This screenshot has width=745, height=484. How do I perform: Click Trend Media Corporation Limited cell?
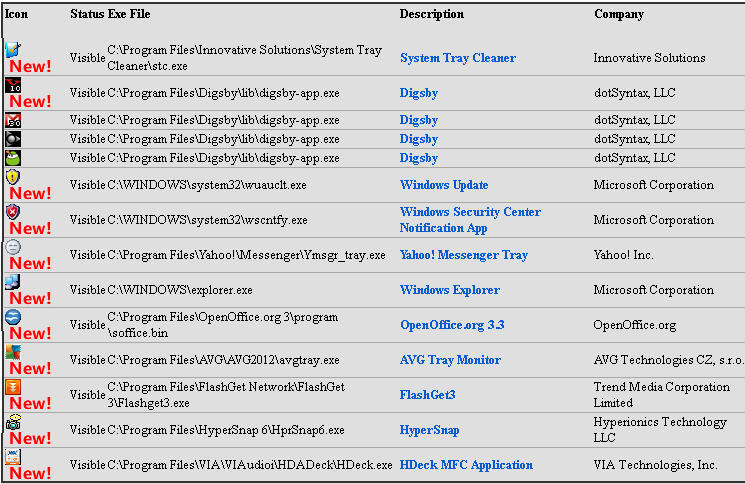(662, 395)
